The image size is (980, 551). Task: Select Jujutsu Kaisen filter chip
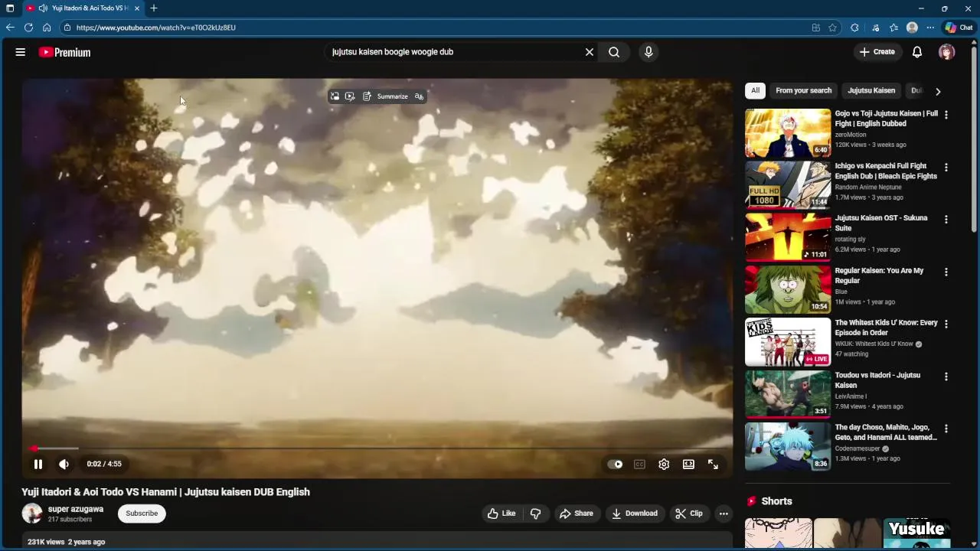pos(871,90)
